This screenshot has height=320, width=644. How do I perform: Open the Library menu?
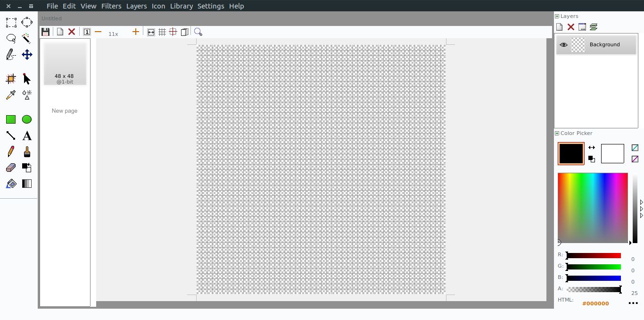pos(182,6)
